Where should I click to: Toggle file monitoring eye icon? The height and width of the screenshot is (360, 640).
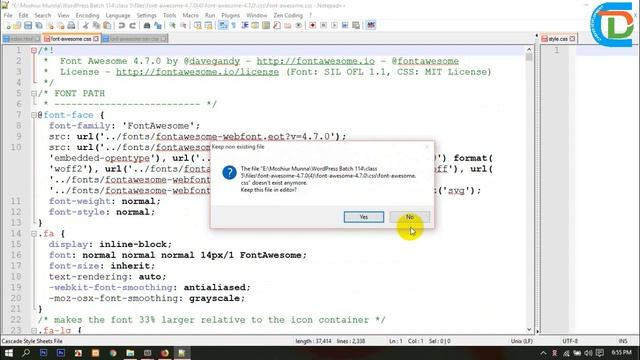298,25
